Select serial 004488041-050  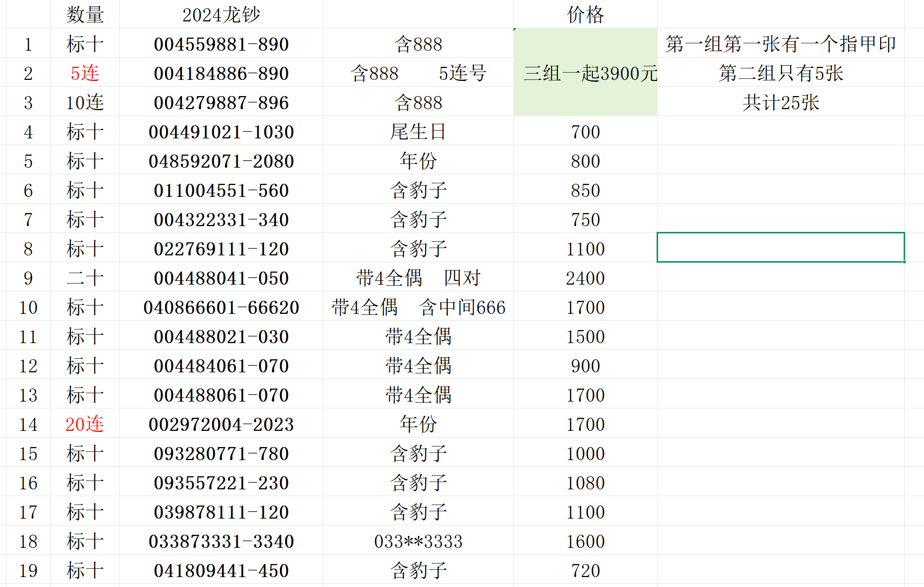coord(221,278)
